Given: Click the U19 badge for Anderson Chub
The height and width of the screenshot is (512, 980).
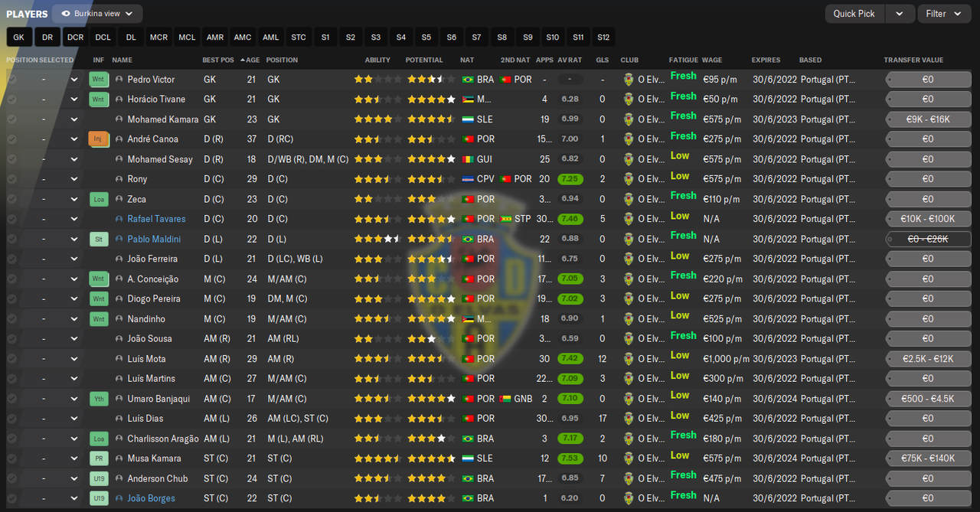Looking at the screenshot, I should [x=100, y=478].
